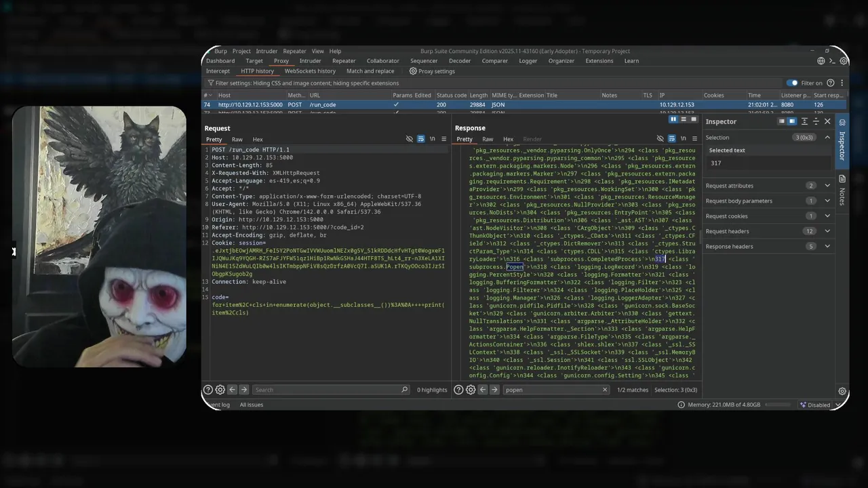The image size is (868, 488).
Task: Switch Response view to Raw
Action: [x=488, y=140]
